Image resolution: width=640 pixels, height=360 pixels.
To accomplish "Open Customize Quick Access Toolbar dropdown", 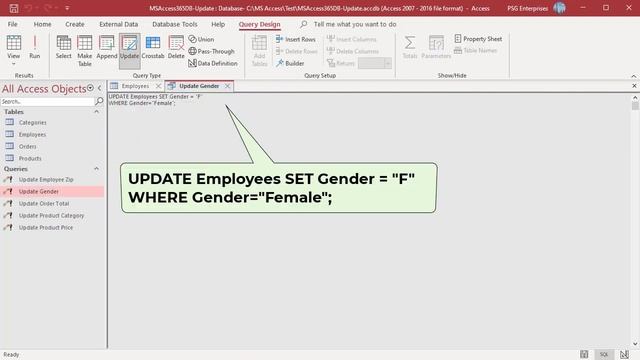I will 67,8.
